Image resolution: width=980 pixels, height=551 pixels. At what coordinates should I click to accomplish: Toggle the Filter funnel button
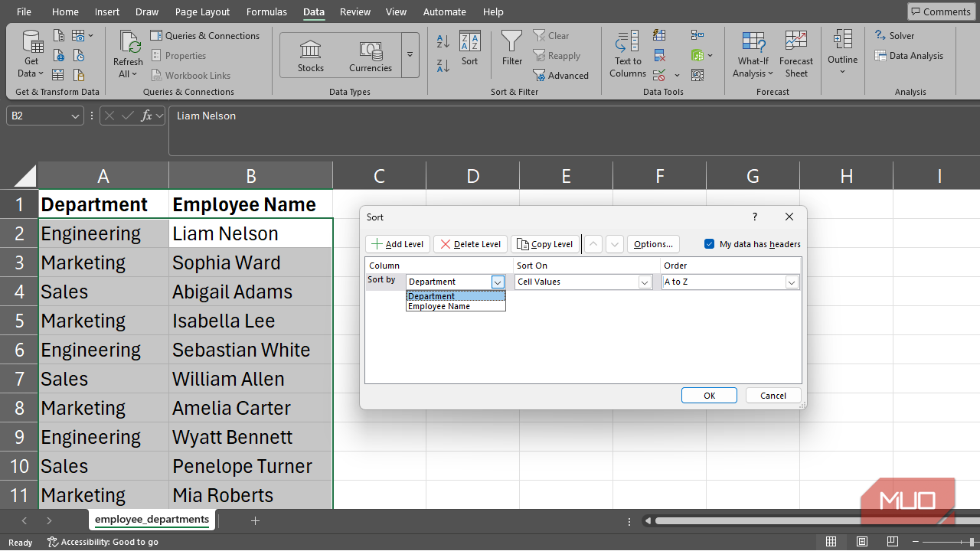point(512,49)
